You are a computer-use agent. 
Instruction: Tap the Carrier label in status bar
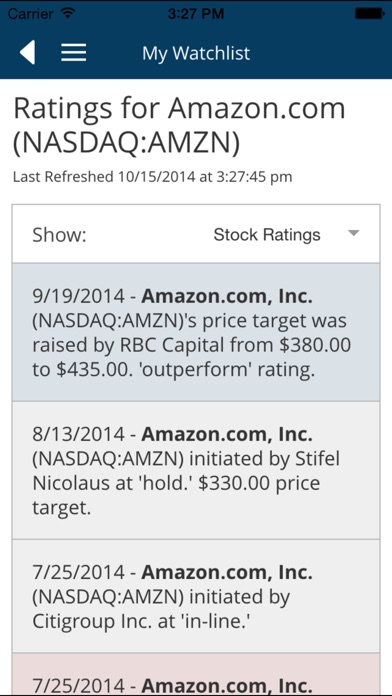click(30, 14)
